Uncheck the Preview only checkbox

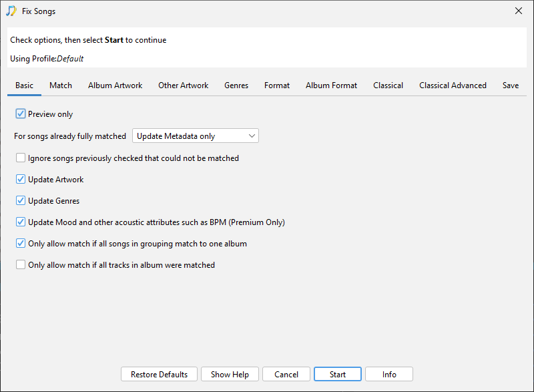point(21,114)
